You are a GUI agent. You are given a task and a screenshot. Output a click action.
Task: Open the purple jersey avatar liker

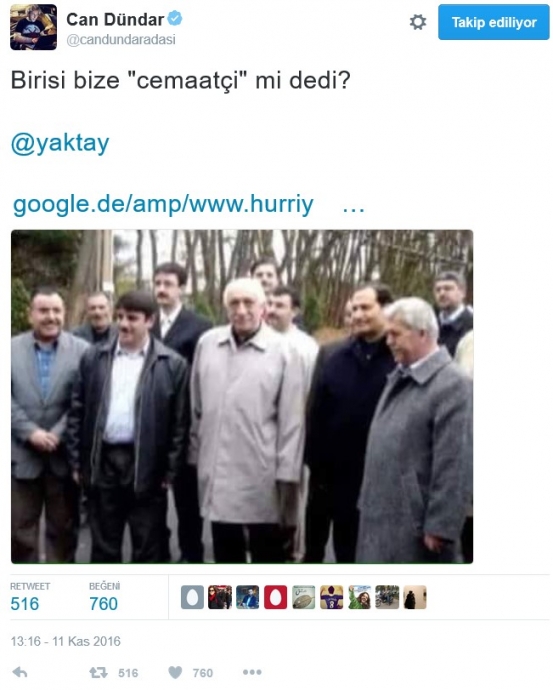(x=331, y=597)
